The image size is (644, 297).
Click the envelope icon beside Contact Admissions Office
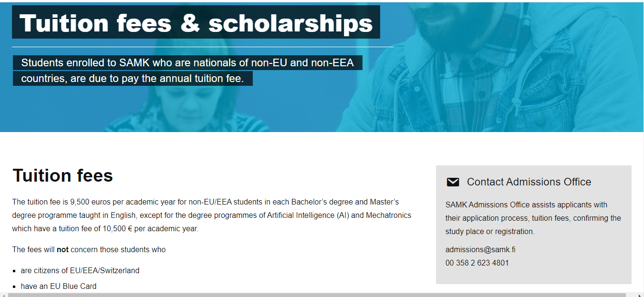click(x=453, y=182)
